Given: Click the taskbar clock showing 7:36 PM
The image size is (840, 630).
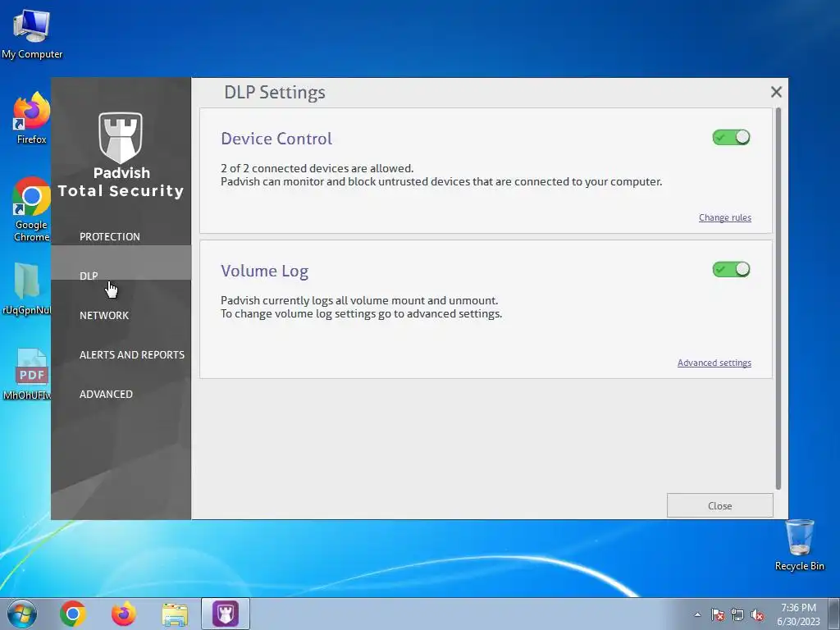Looking at the screenshot, I should tap(798, 614).
